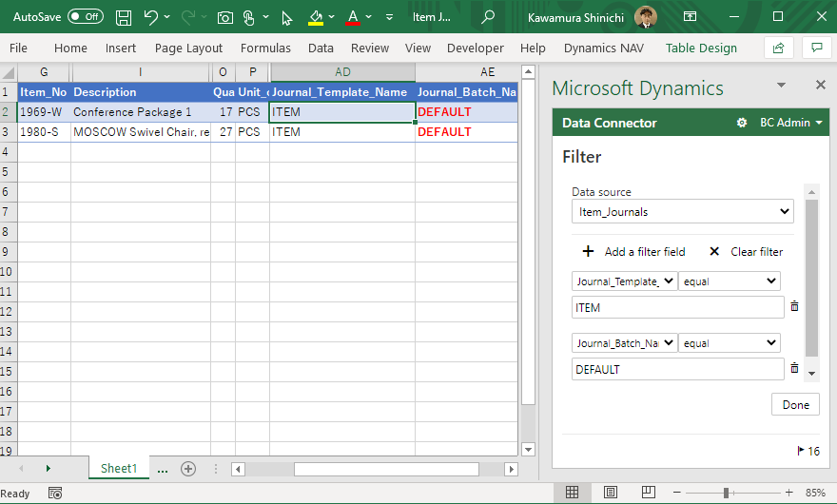
Task: Open the Microsoft Dynamics pane options arrow
Action: (x=782, y=86)
